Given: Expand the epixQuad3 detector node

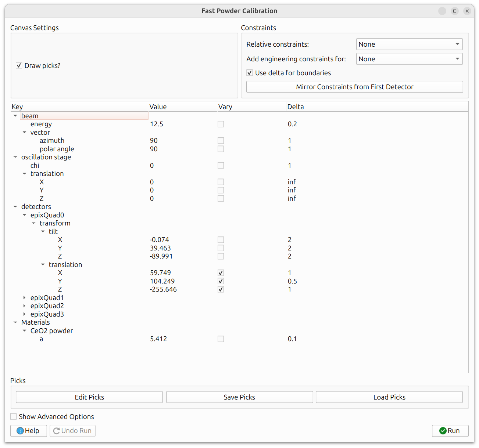Looking at the screenshot, I should pyautogui.click(x=24, y=314).
